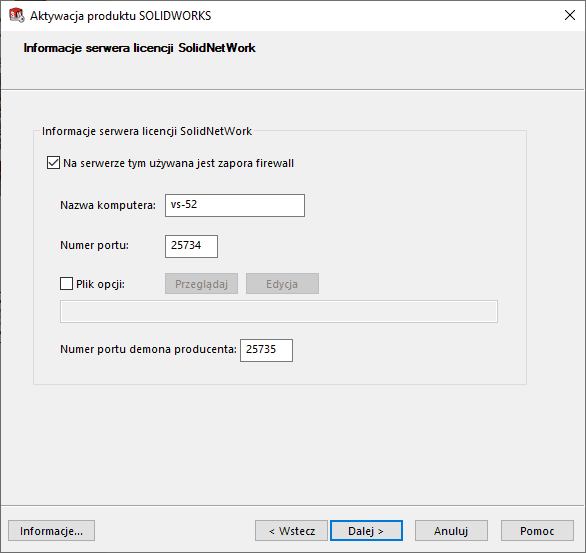
Task: Uncheck the firewall checkbox box
Action: pyautogui.click(x=53, y=163)
